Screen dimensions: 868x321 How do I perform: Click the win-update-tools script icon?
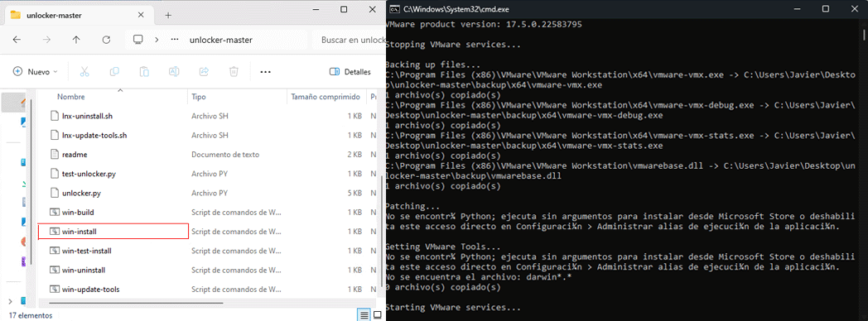pos(54,289)
